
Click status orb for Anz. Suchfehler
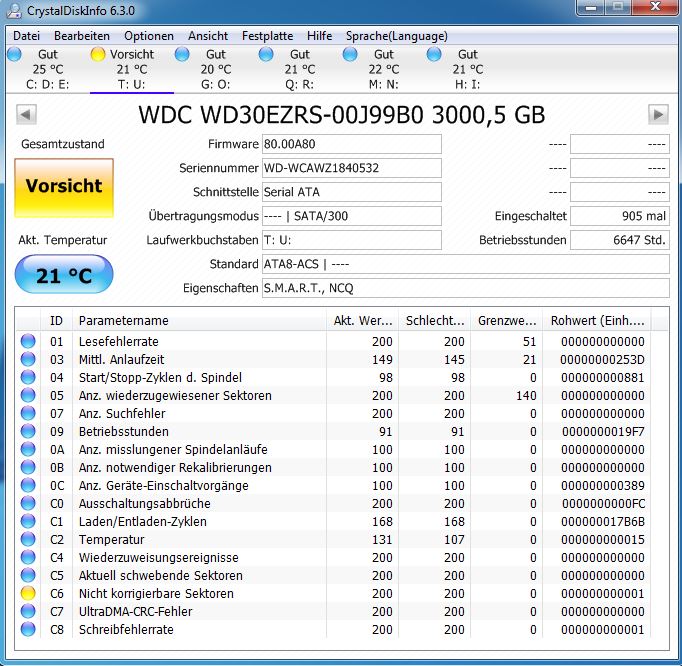click(28, 413)
